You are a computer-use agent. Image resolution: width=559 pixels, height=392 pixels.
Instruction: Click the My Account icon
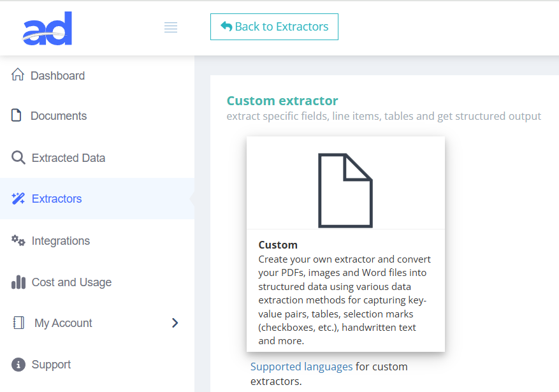point(18,323)
